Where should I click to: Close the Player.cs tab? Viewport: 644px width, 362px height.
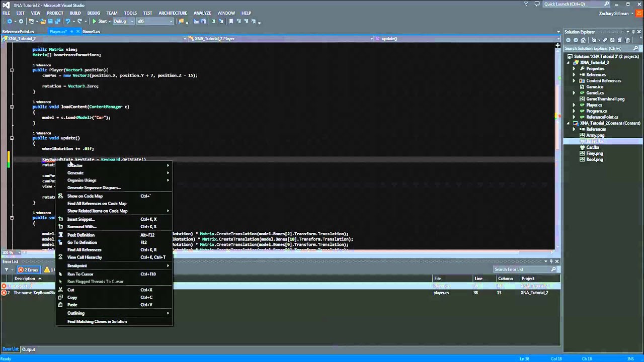coord(77,32)
